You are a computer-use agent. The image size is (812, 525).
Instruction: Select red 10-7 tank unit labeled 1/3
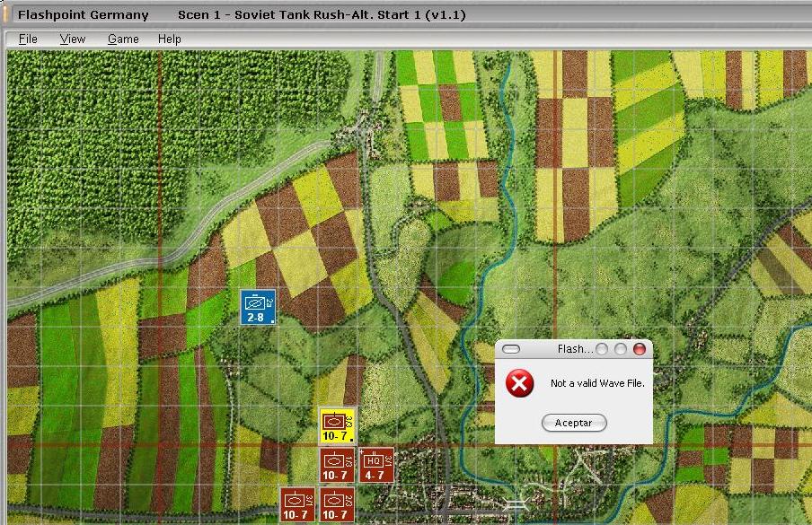[337, 465]
